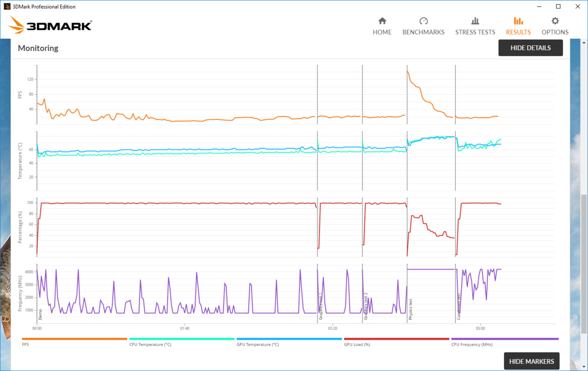The image size is (588, 371).
Task: Toggle the GPU Temperature blue legend bar
Action: [289, 339]
